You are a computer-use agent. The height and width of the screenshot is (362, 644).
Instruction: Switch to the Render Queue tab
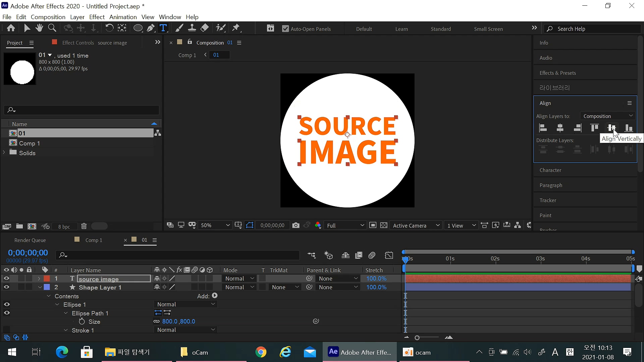(x=30, y=240)
